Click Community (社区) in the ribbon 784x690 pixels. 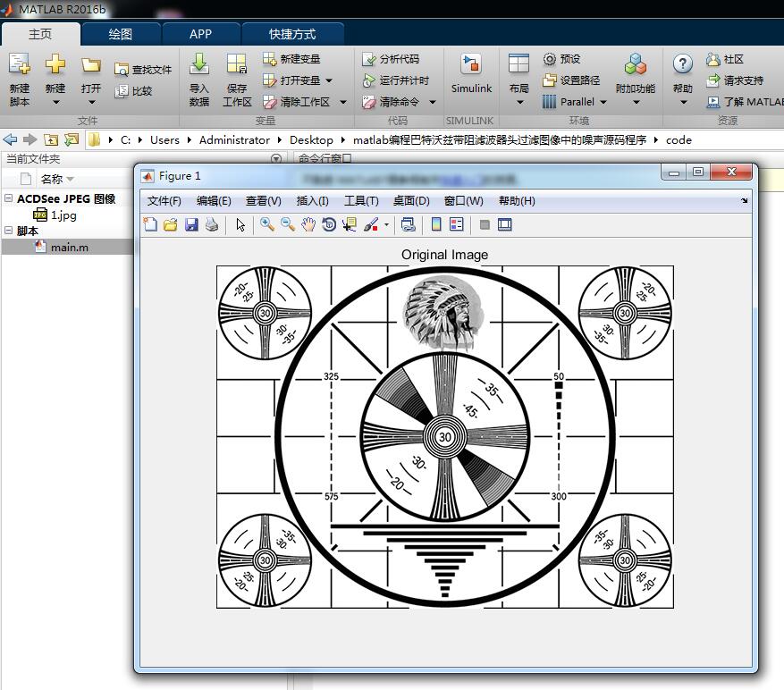(x=725, y=59)
